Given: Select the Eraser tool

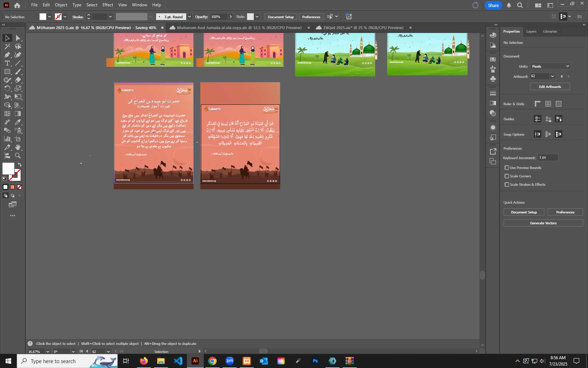Looking at the screenshot, I should tap(18, 80).
